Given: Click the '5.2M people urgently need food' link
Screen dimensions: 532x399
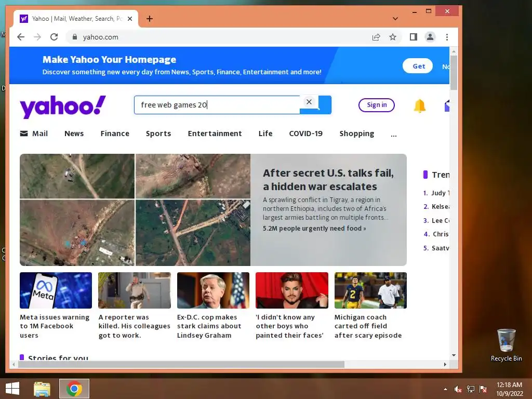Looking at the screenshot, I should coord(314,229).
